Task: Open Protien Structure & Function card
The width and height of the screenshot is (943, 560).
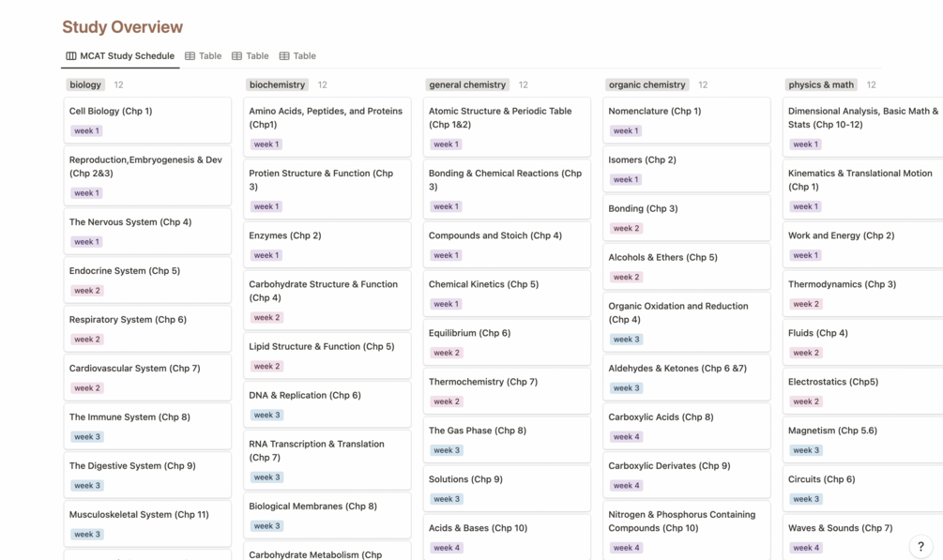Action: pyautogui.click(x=327, y=189)
